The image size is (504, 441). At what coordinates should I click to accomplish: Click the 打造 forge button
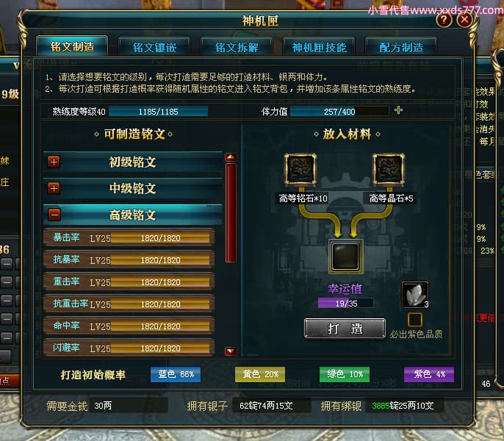(x=345, y=329)
